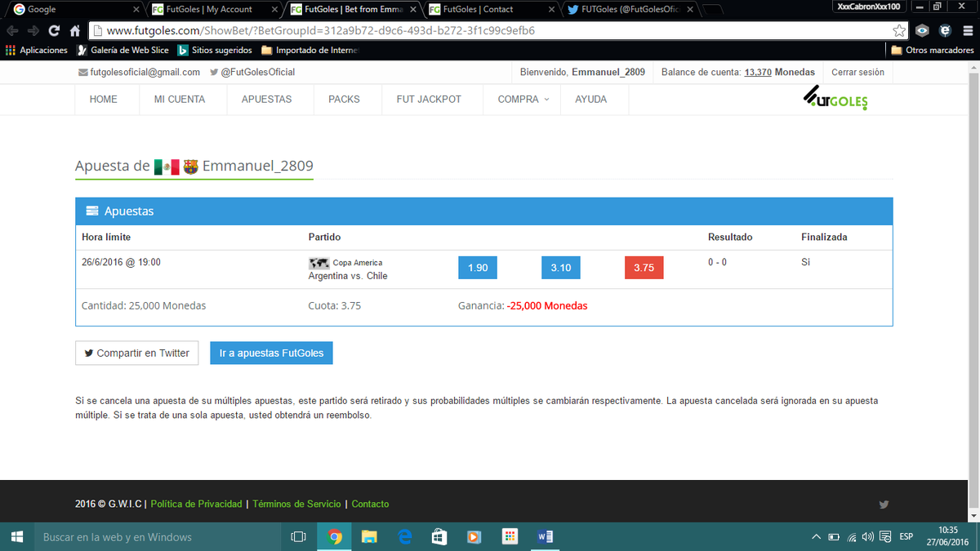Open Task View on the taskbar

point(298,536)
